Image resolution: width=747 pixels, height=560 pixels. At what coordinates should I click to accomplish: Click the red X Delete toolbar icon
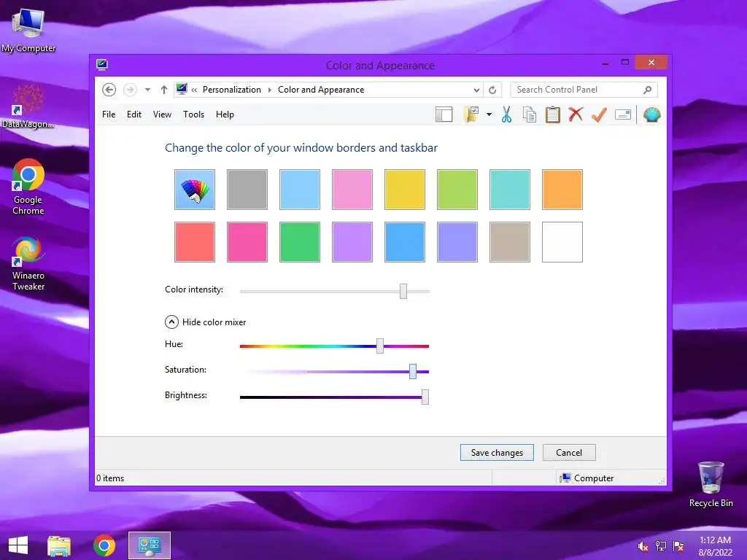[x=576, y=114]
